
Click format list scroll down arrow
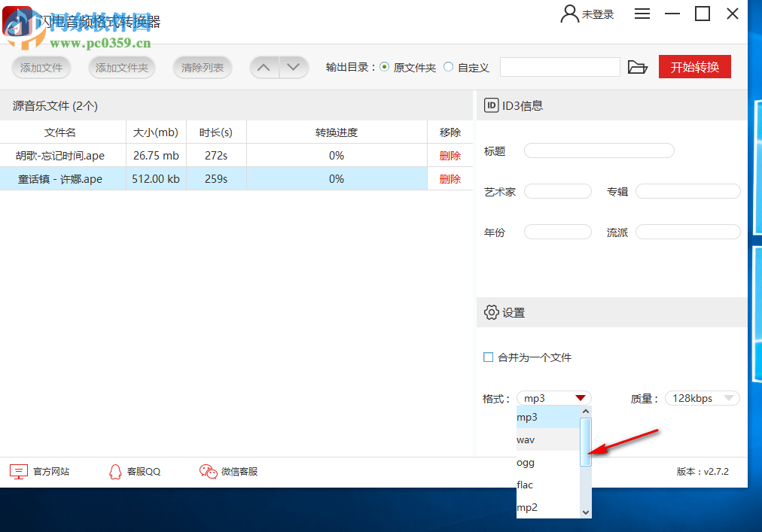tap(586, 512)
